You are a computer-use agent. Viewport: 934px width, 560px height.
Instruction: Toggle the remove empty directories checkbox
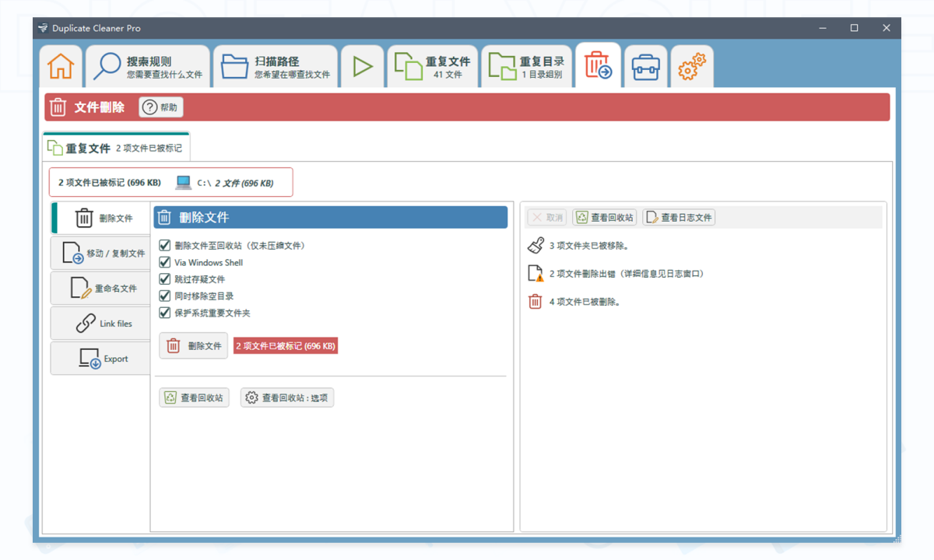pyautogui.click(x=165, y=296)
